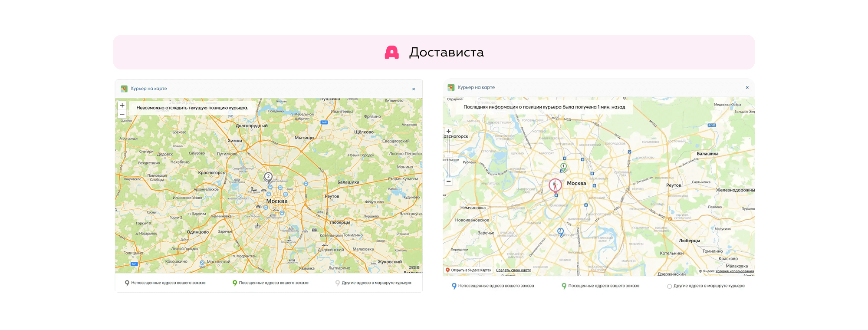This screenshot has width=868, height=330.
Task: Zoom in on the left 2GIS map
Action: (122, 106)
